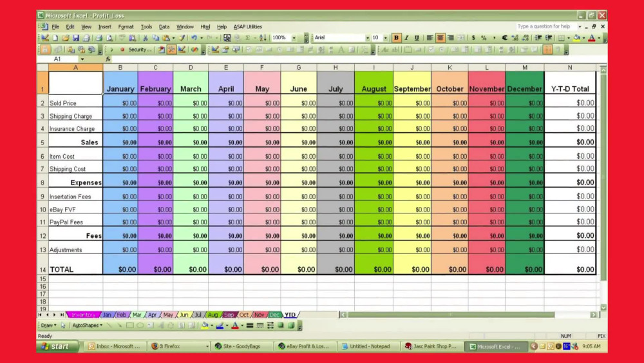Click the Draw toolbar font color A
This screenshot has height=363, width=644.
pyautogui.click(x=235, y=325)
